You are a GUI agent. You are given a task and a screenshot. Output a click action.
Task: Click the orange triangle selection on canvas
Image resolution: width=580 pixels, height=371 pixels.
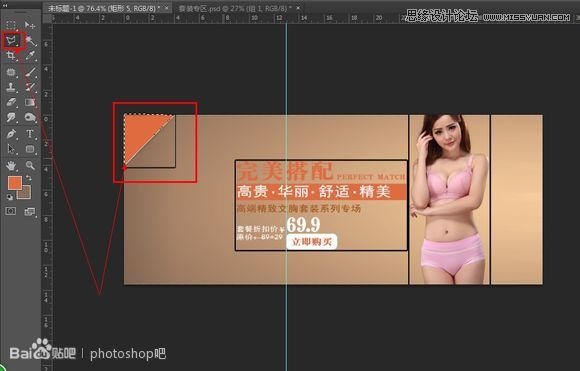[141, 131]
